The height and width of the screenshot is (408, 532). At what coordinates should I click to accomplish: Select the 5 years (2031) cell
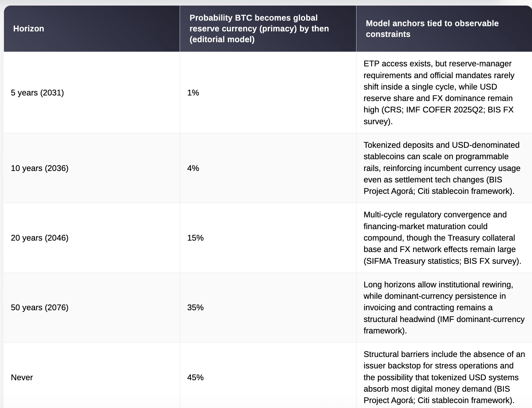click(37, 93)
